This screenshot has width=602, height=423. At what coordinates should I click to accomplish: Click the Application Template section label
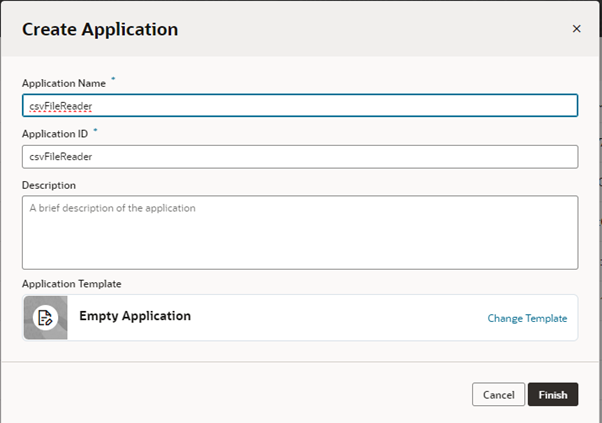pos(71,284)
